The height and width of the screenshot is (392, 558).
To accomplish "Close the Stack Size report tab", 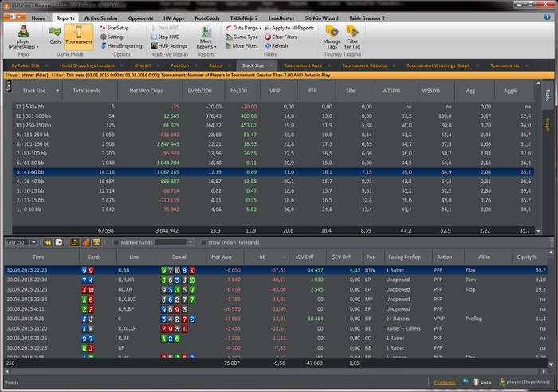I will (x=271, y=65).
